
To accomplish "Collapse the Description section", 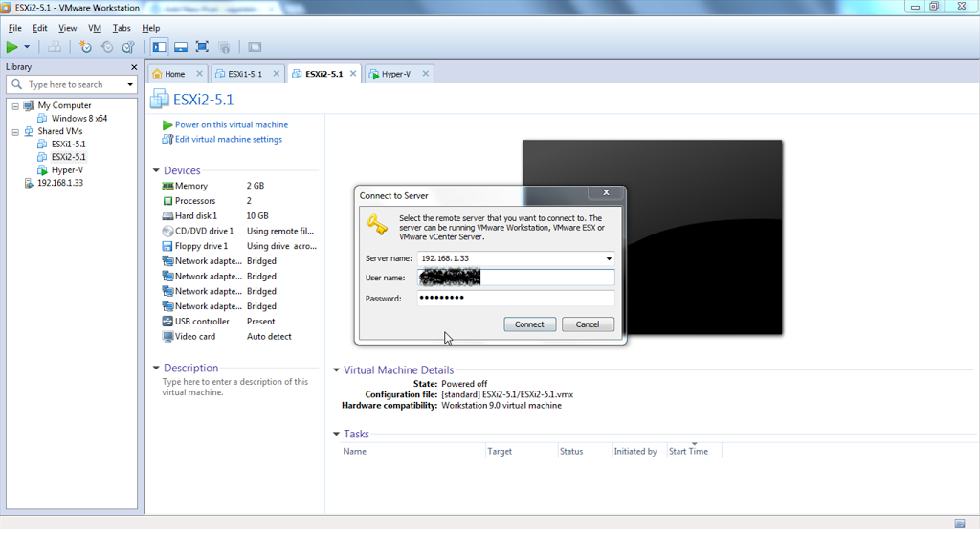I will pos(156,368).
